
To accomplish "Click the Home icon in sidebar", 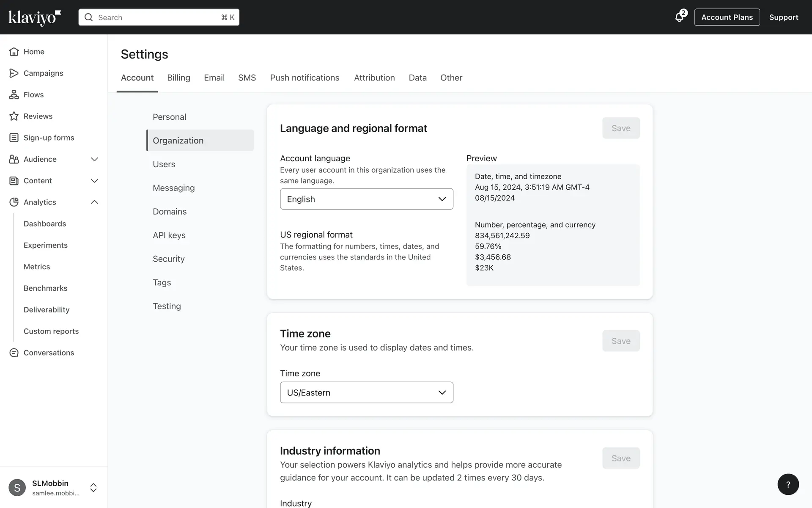I will click(x=14, y=52).
